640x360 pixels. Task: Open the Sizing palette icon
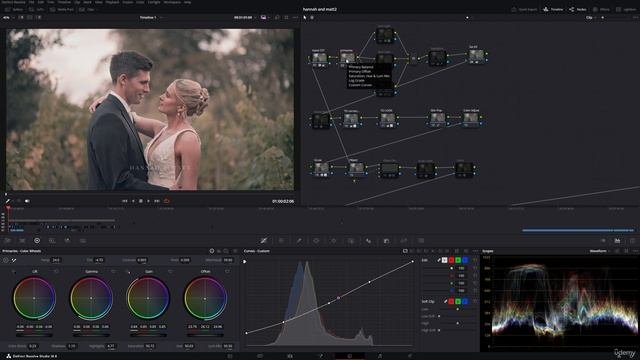(403, 241)
